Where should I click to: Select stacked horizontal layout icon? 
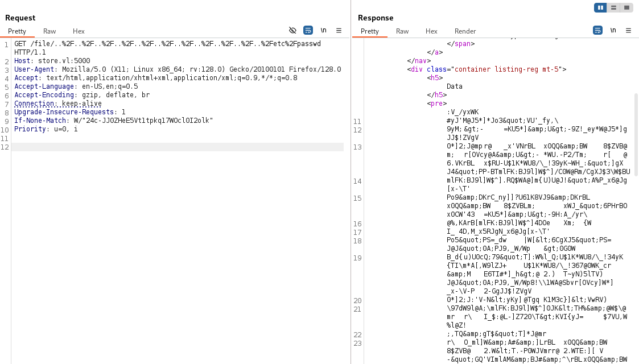click(613, 8)
